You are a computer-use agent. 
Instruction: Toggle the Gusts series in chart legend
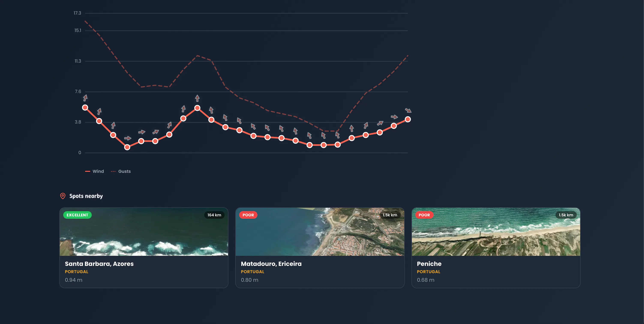121,171
